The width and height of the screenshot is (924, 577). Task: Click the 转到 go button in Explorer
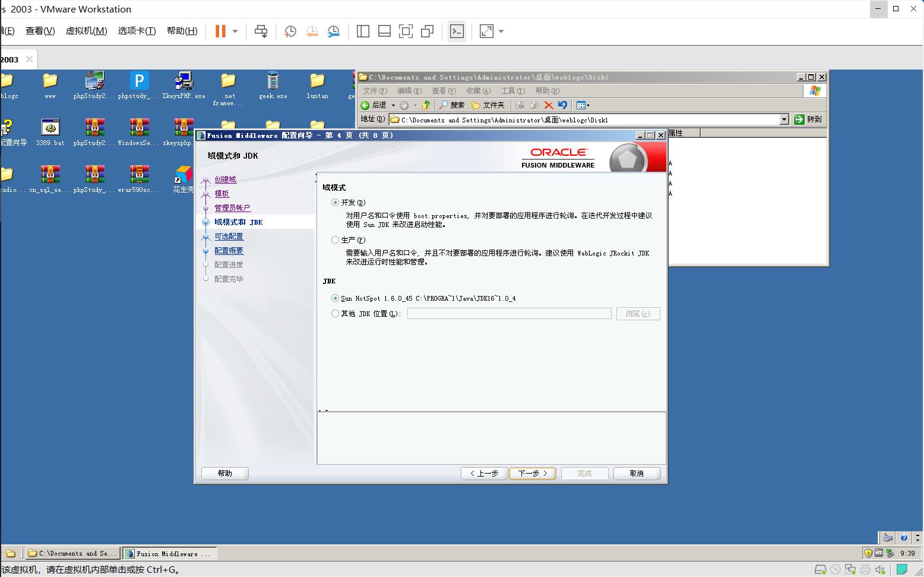pos(808,119)
